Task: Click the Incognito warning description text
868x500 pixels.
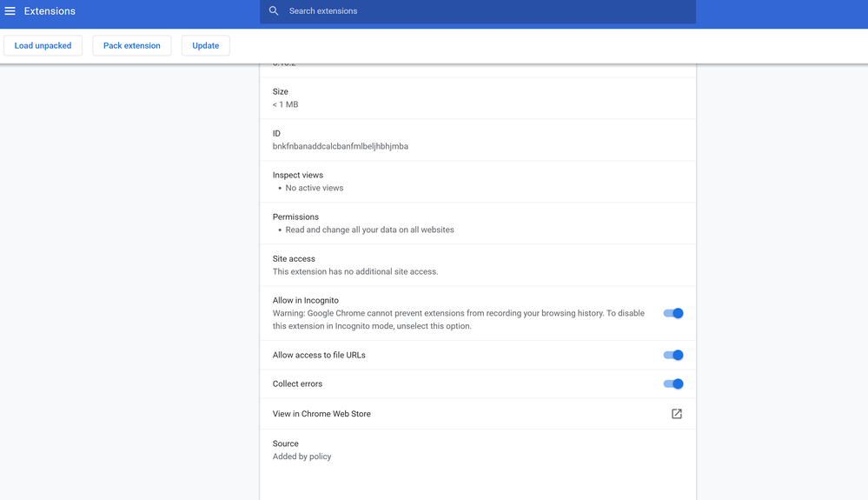Action: 458,319
